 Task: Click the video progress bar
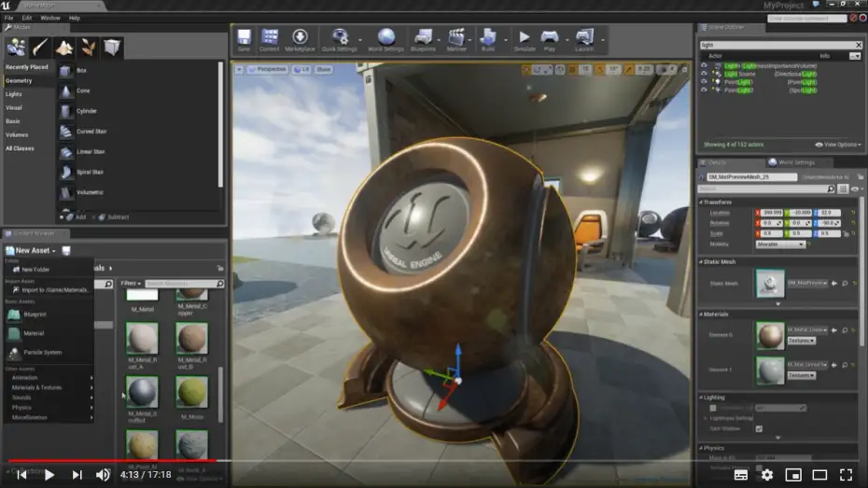pos(434,460)
